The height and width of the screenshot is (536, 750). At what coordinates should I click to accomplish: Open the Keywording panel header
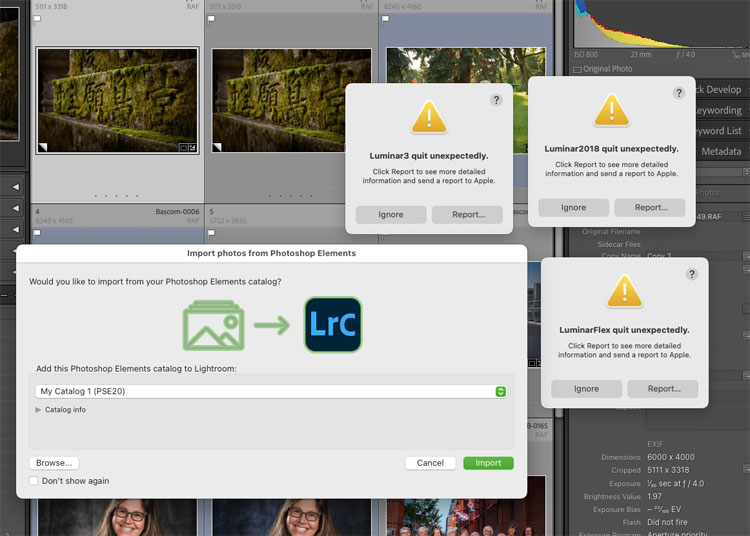click(718, 110)
